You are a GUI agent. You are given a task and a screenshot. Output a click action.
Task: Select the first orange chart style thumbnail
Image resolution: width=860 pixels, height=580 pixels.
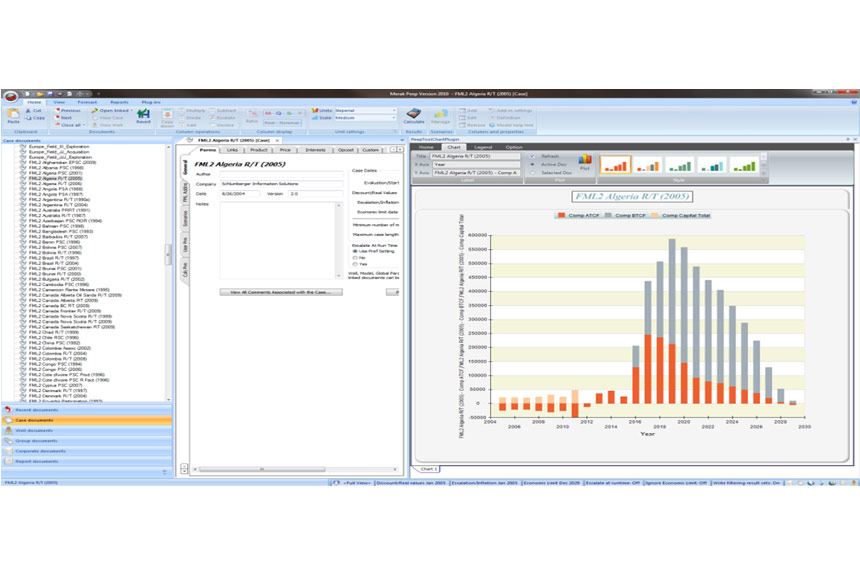point(614,164)
